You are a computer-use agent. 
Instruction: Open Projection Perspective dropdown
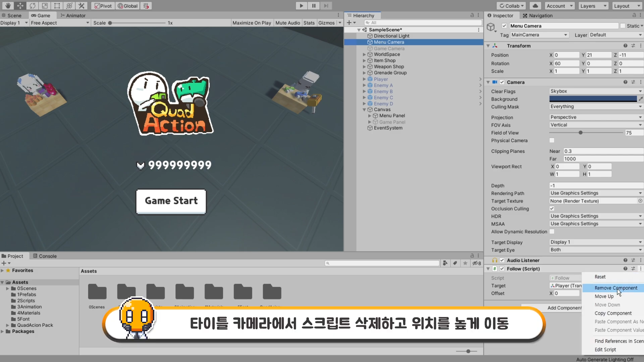point(596,117)
